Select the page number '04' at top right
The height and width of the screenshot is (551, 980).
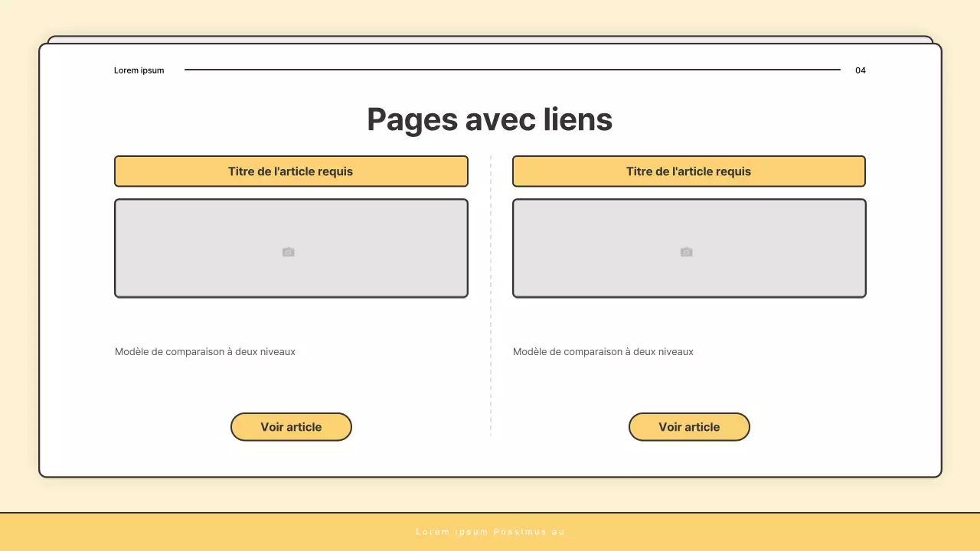861,70
